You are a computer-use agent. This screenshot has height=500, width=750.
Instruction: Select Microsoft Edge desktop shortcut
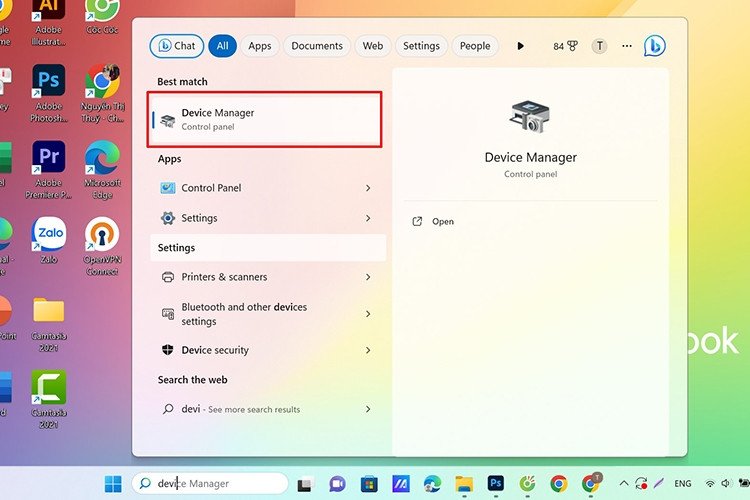[102, 170]
